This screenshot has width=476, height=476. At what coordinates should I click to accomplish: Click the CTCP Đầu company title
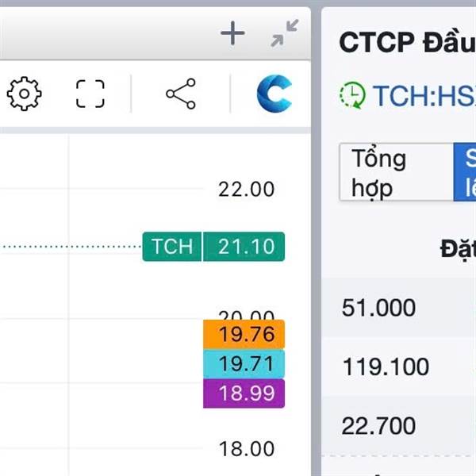point(407,42)
